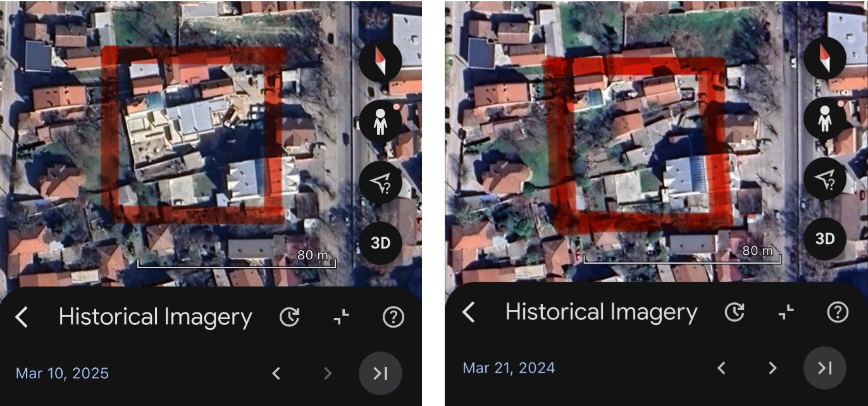
Task: Click the compass in the Mar 10, 2025 view
Action: 380,62
